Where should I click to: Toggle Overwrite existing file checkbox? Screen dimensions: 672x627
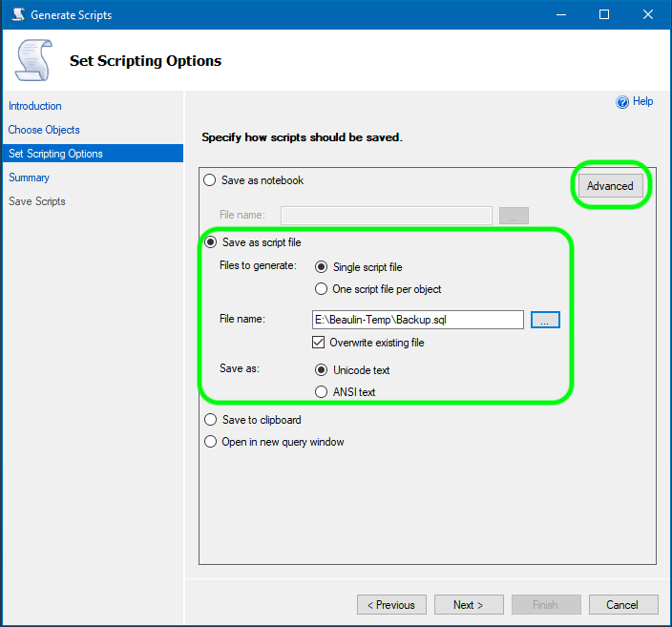click(318, 343)
